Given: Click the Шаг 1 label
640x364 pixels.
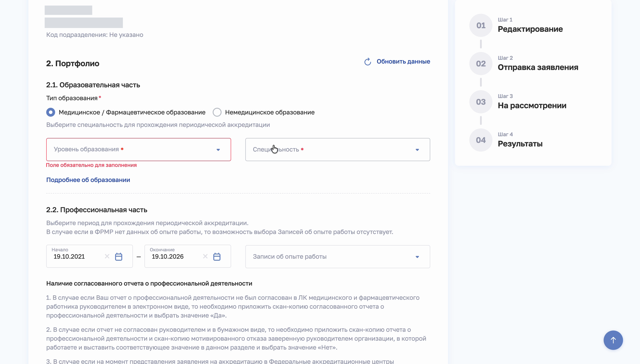Looking at the screenshot, I should click(505, 20).
